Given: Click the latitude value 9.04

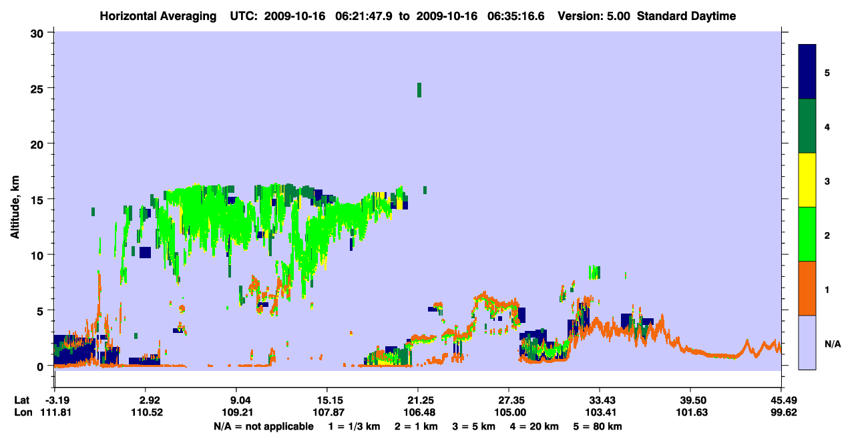Looking at the screenshot, I should point(239,400).
